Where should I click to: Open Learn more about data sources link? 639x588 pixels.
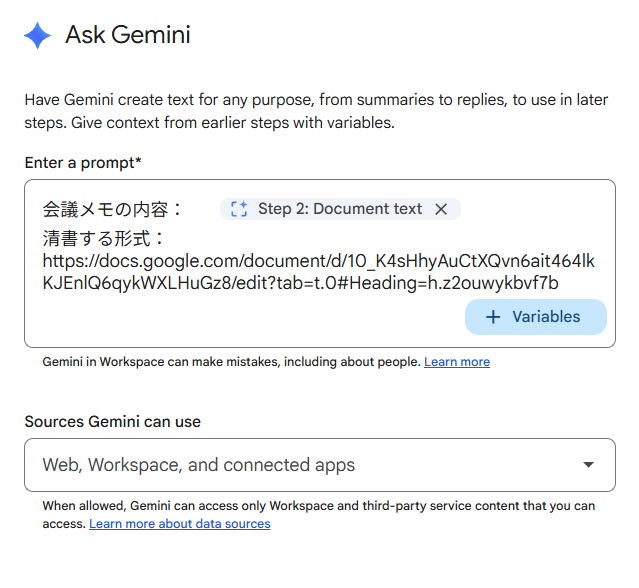pyautogui.click(x=179, y=524)
